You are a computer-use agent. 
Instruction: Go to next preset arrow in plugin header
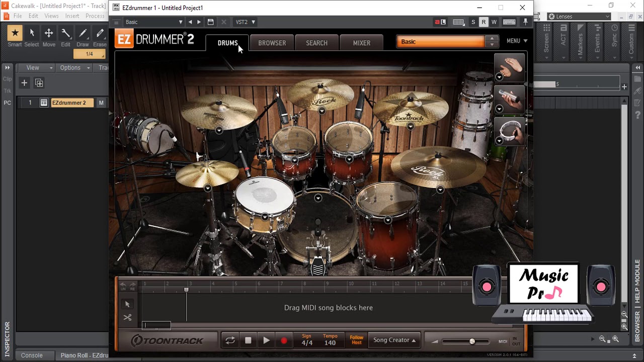pyautogui.click(x=199, y=22)
